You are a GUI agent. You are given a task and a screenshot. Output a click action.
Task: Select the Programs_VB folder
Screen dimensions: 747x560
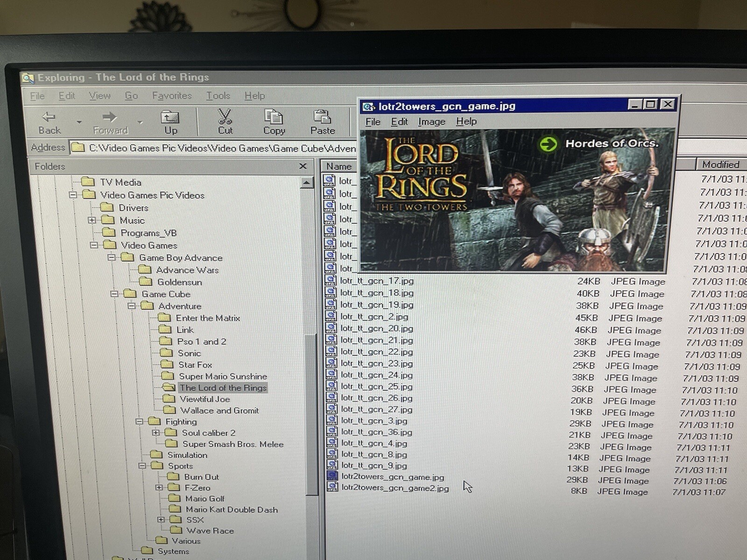pyautogui.click(x=148, y=233)
